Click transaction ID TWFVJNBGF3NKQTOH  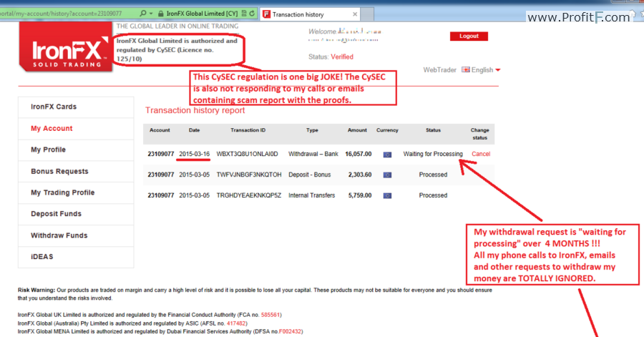[x=249, y=175]
